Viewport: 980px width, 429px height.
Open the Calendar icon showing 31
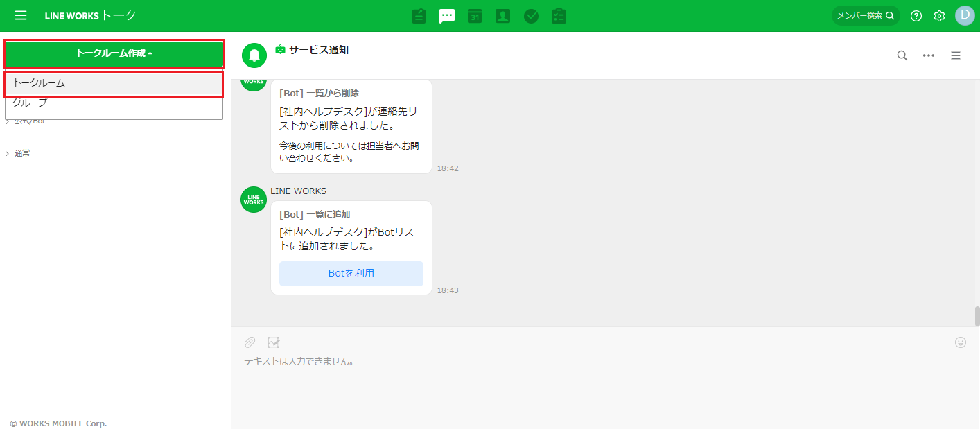click(475, 16)
